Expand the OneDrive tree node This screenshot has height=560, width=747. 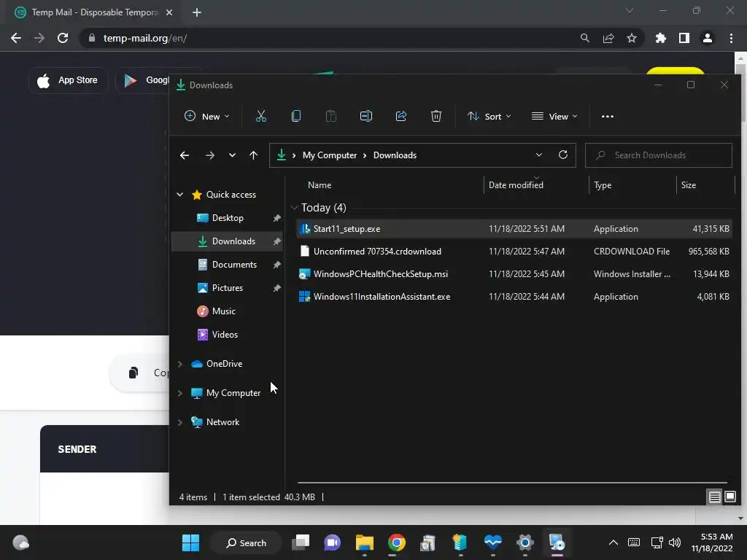(179, 364)
